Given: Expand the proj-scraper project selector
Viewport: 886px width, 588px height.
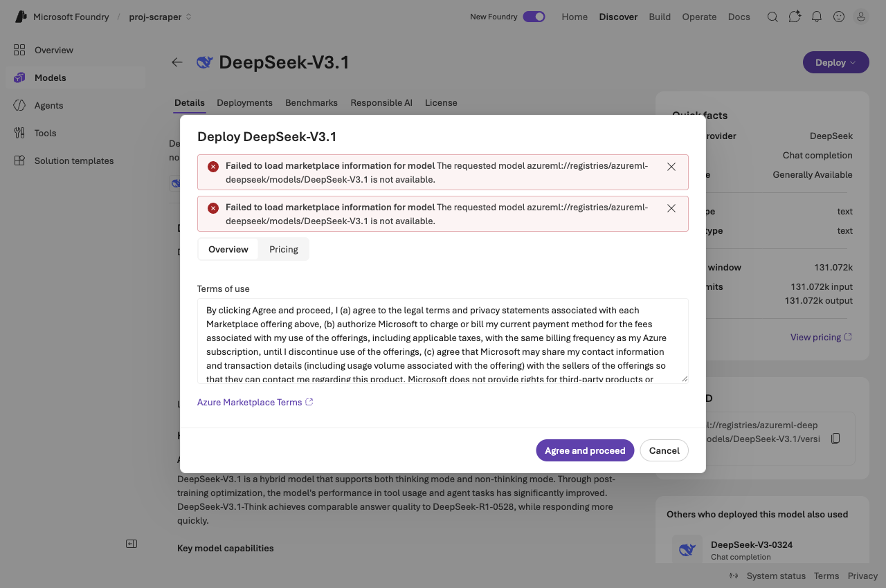Looking at the screenshot, I should [161, 17].
